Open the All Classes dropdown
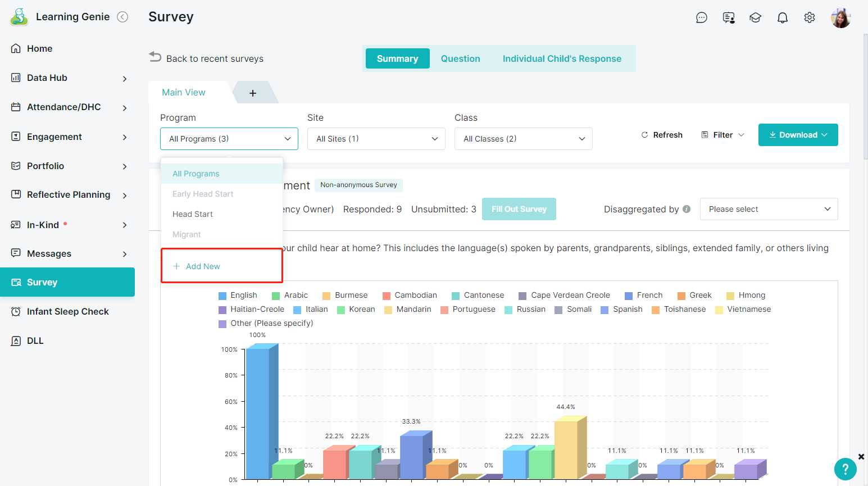This screenshot has height=486, width=868. tap(523, 139)
